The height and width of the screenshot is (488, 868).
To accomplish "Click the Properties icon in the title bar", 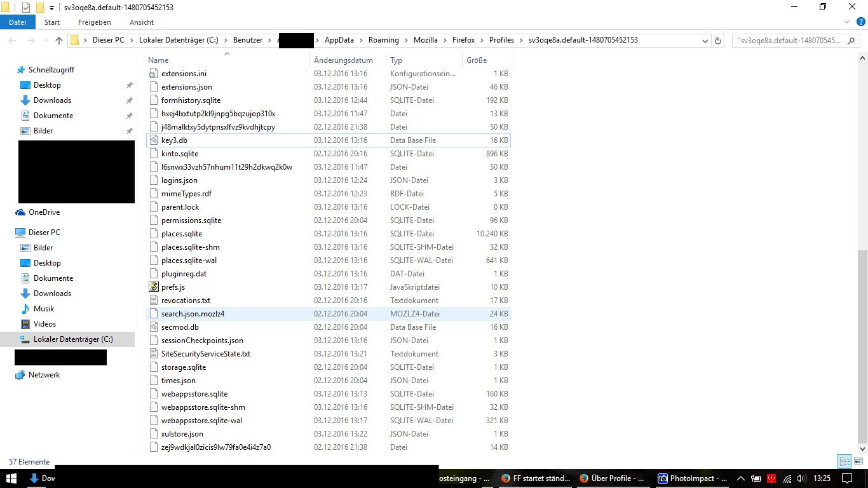I will coord(26,8).
